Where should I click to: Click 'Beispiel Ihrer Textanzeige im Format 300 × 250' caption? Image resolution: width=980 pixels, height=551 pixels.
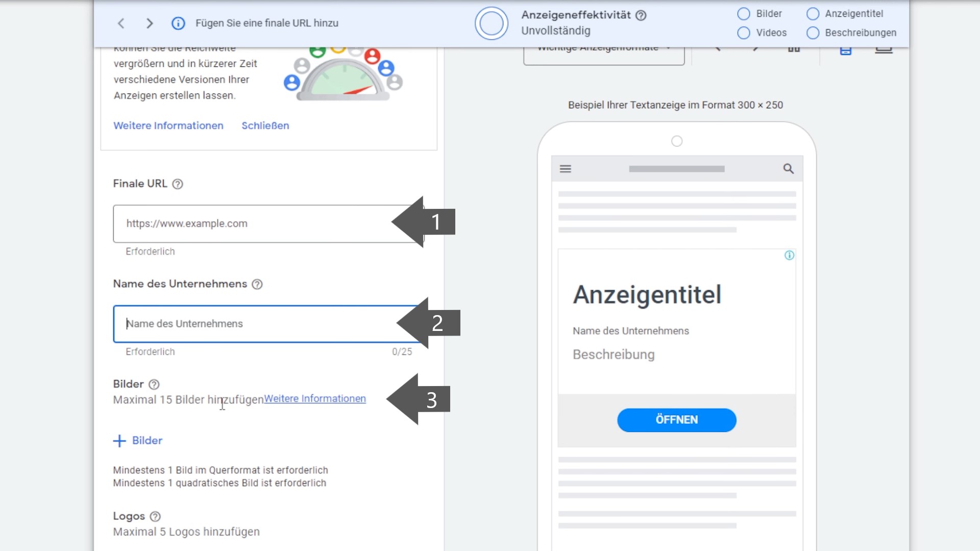coord(676,105)
